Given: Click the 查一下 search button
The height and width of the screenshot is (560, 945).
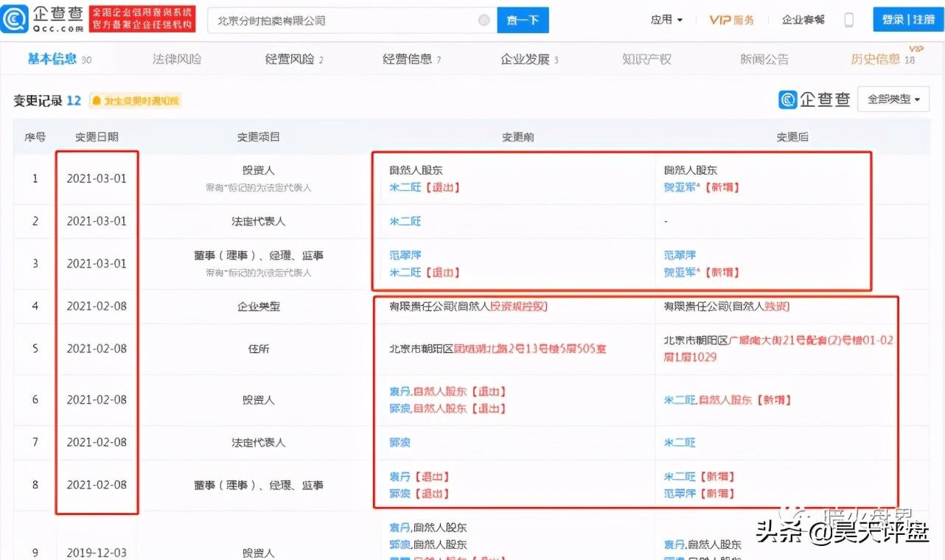Looking at the screenshot, I should 523,21.
